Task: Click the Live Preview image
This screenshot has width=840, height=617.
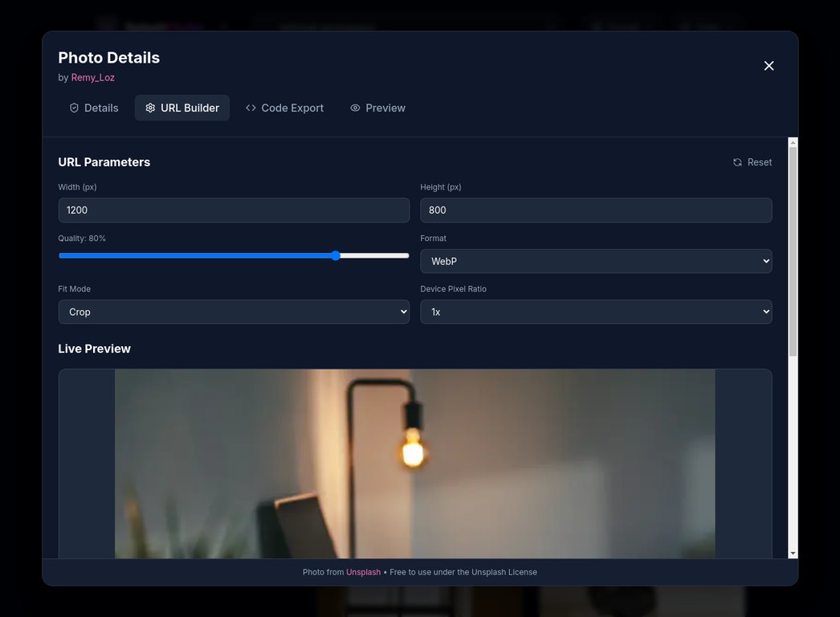Action: coord(414,464)
